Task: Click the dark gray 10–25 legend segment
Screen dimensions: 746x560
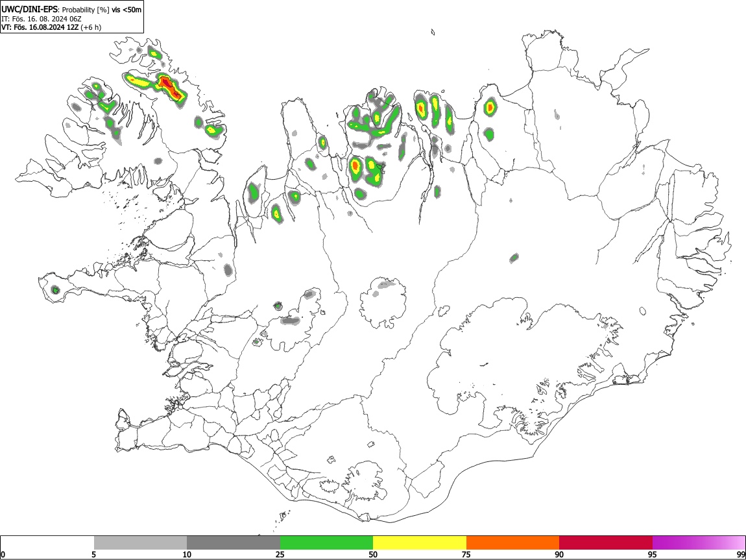Action: point(234,543)
